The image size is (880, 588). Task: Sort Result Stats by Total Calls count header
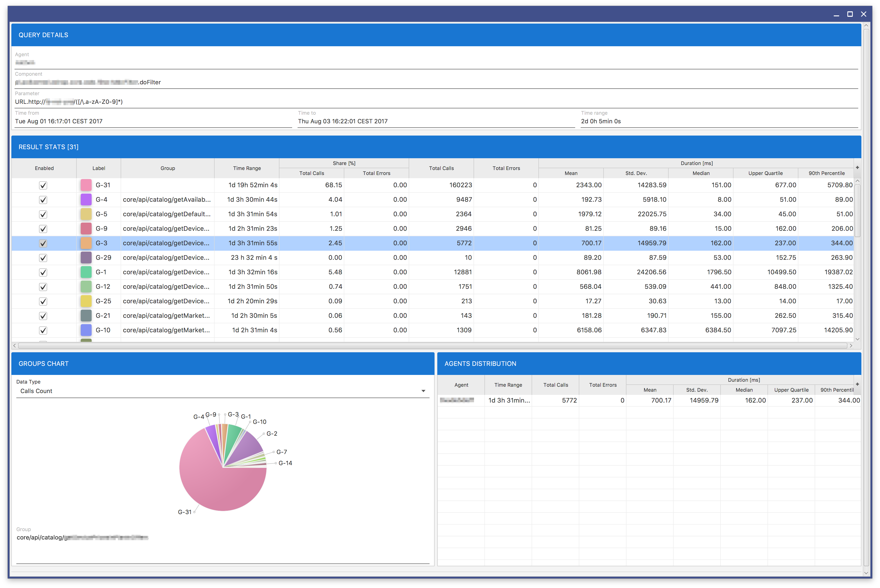[x=442, y=168]
